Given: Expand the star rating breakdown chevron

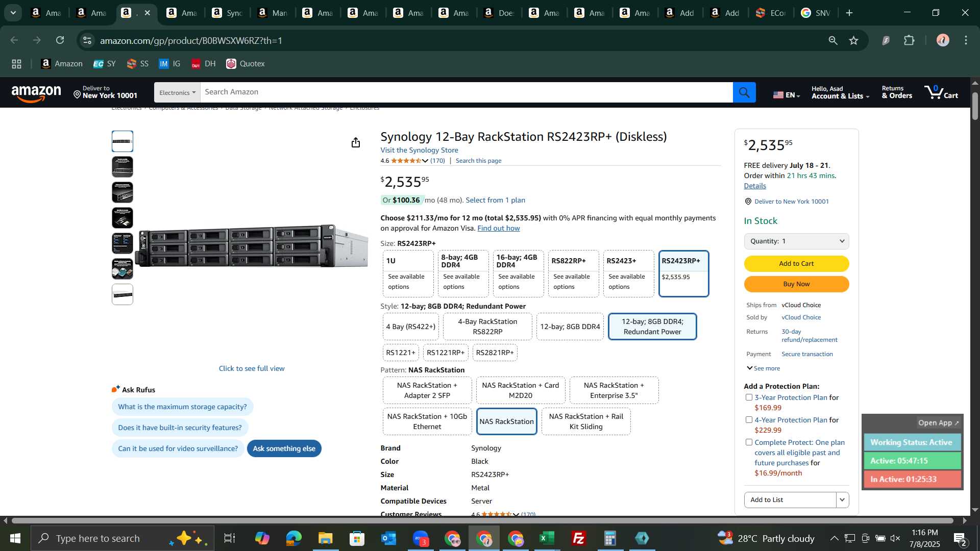Looking at the screenshot, I should pyautogui.click(x=425, y=161).
